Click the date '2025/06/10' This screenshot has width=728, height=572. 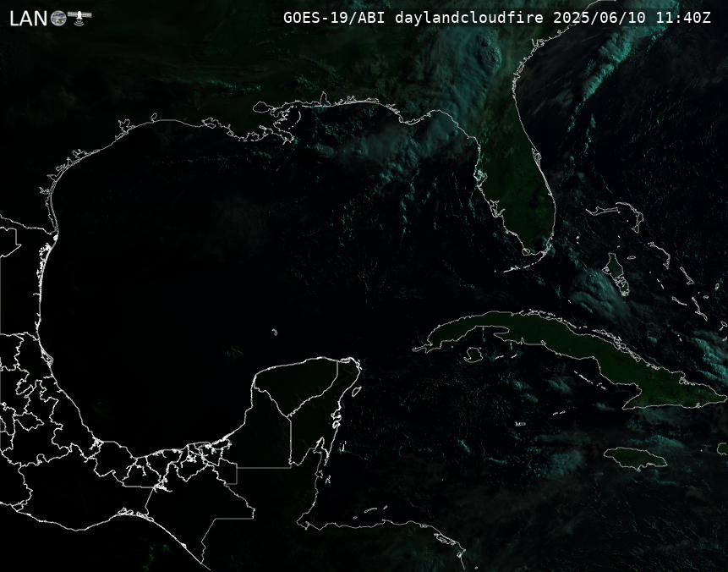599,18
